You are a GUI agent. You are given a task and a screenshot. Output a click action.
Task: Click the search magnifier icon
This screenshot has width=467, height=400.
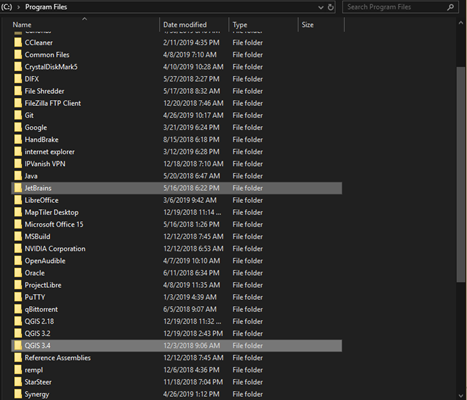coord(450,7)
